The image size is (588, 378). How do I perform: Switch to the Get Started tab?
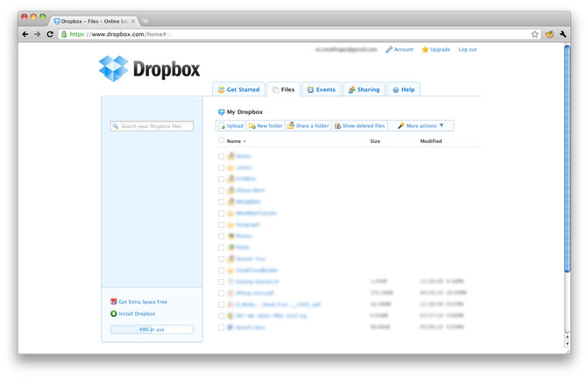(x=239, y=89)
